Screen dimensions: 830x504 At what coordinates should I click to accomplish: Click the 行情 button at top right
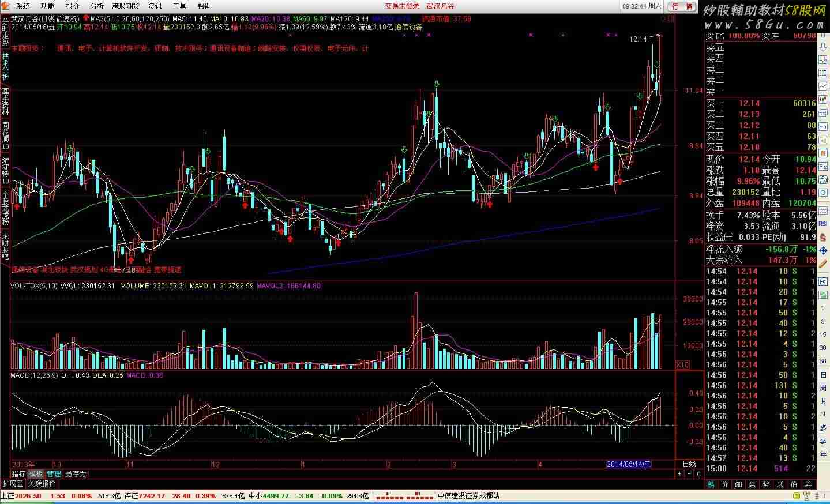coord(681,6)
